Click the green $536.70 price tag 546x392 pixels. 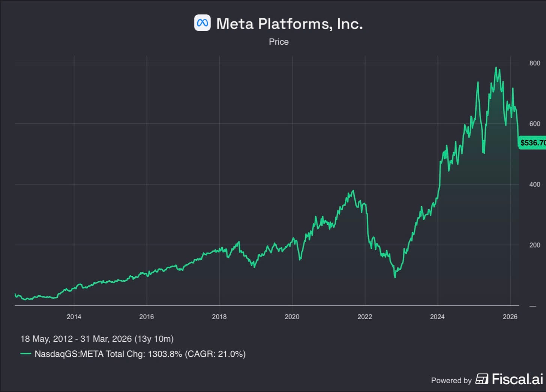[x=532, y=143]
